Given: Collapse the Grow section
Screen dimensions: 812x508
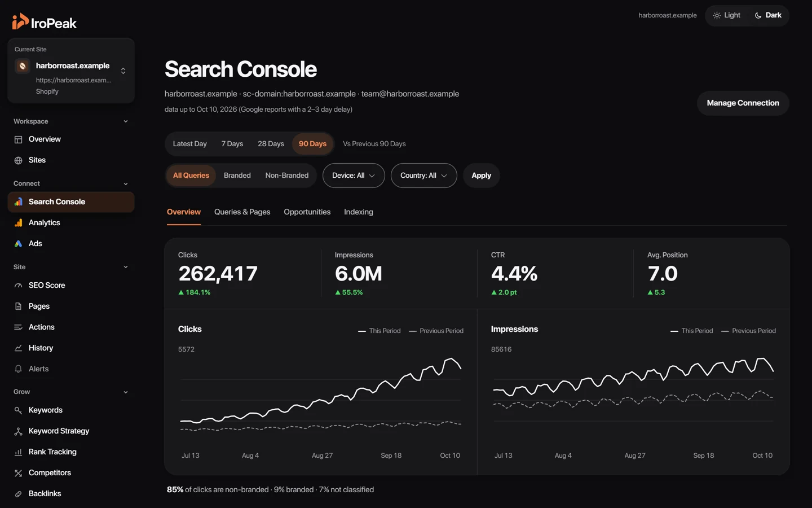Looking at the screenshot, I should pos(126,392).
